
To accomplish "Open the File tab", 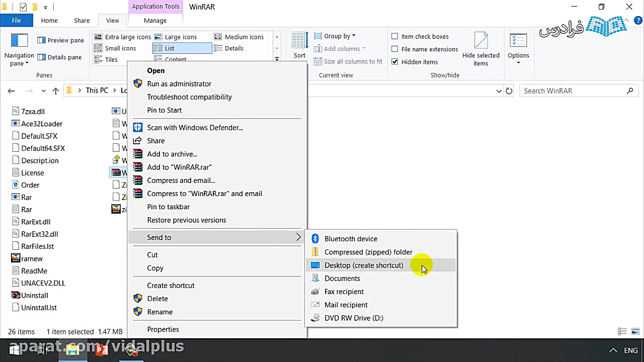I will coord(16,21).
